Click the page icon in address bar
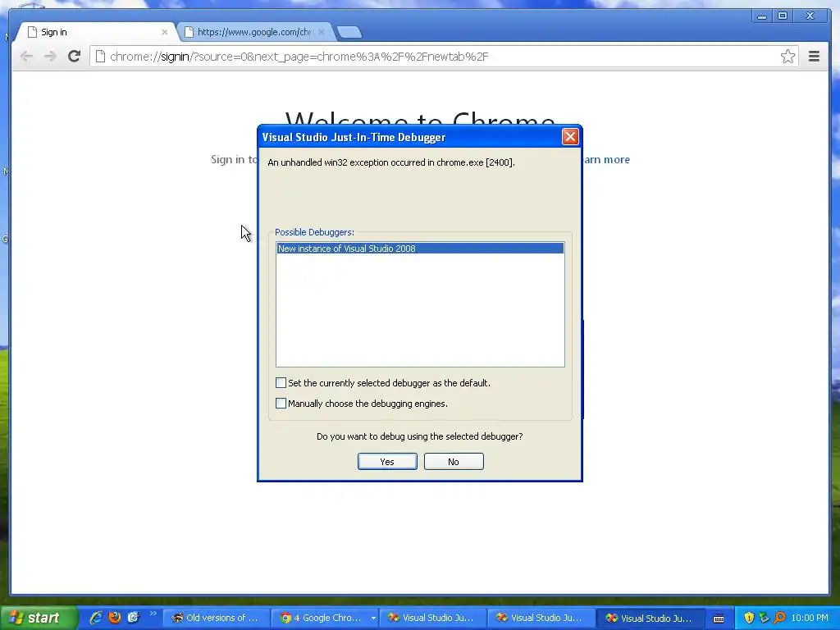 click(x=100, y=57)
